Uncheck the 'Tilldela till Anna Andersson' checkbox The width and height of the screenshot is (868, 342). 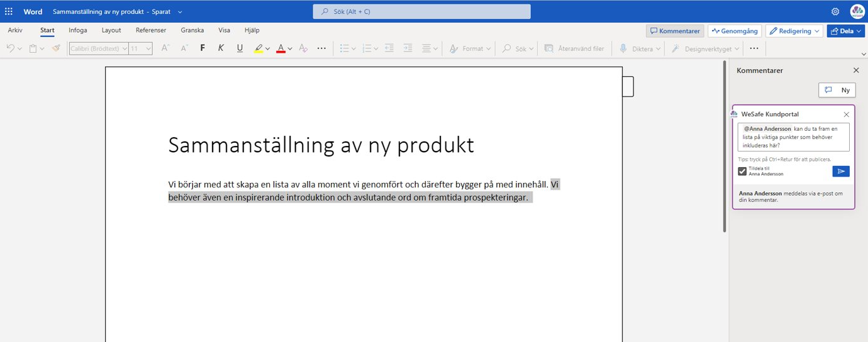click(742, 172)
